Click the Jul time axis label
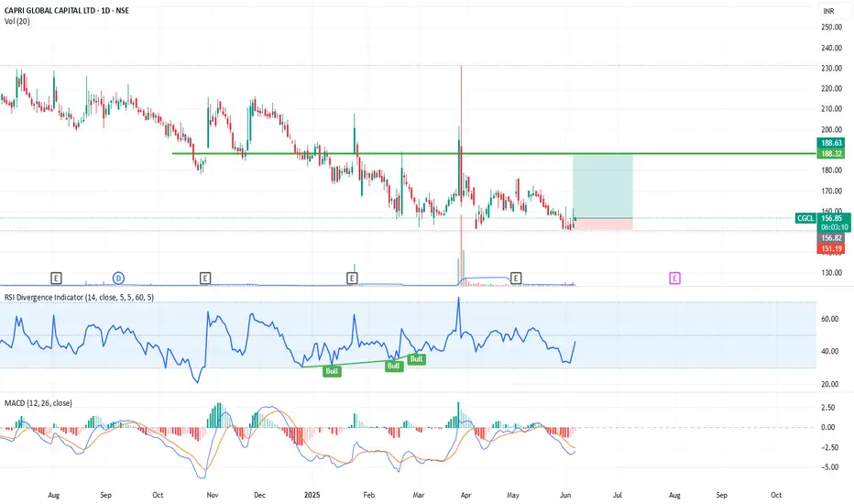Image resolution: width=854 pixels, height=504 pixels. [x=618, y=495]
